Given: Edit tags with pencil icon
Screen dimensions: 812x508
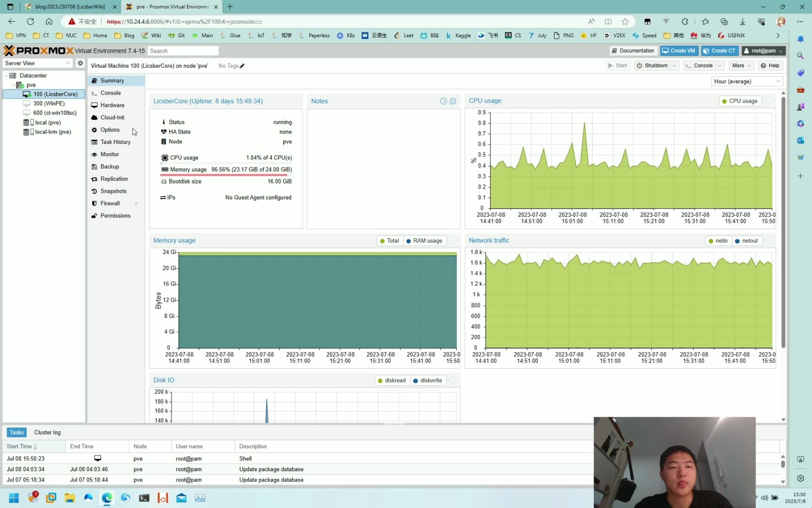Looking at the screenshot, I should [x=242, y=66].
